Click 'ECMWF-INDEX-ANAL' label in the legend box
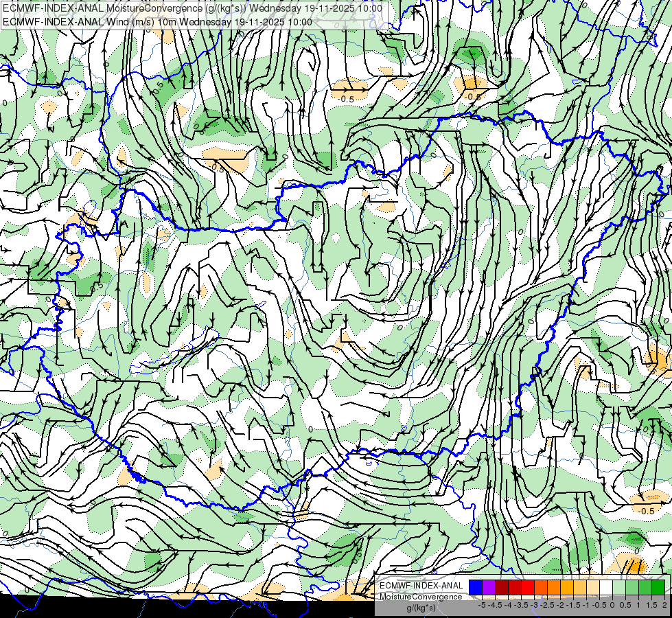The height and width of the screenshot is (618, 672). [x=421, y=586]
